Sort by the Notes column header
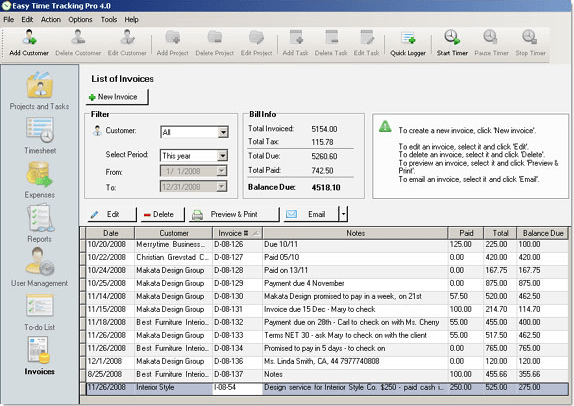 355,233
